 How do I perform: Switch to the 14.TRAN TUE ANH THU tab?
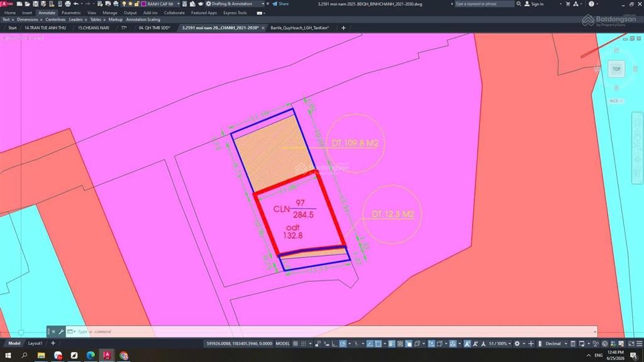tap(45, 28)
